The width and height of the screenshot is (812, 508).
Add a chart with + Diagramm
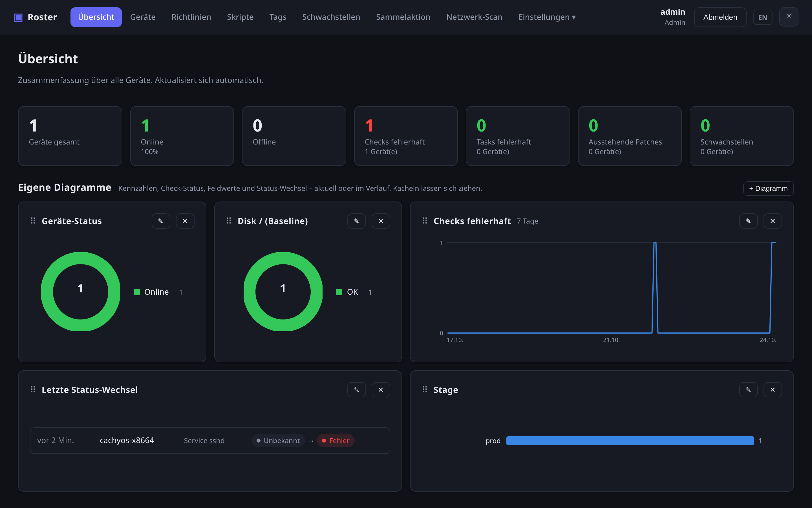coord(768,189)
